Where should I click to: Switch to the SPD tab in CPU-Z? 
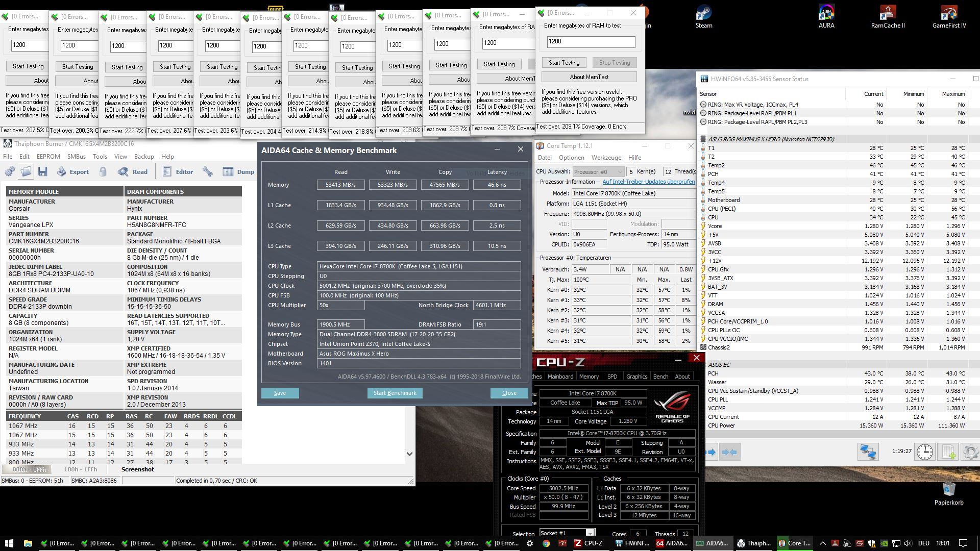[x=612, y=377]
